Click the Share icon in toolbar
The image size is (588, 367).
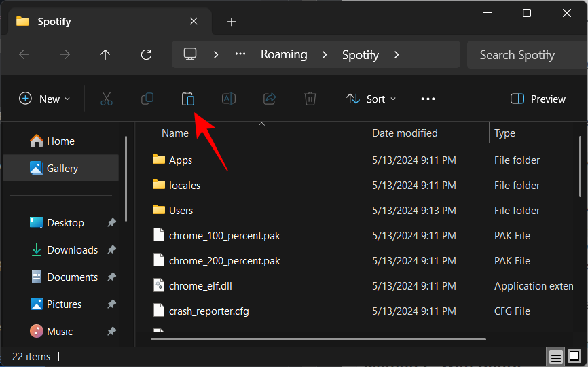pos(270,99)
